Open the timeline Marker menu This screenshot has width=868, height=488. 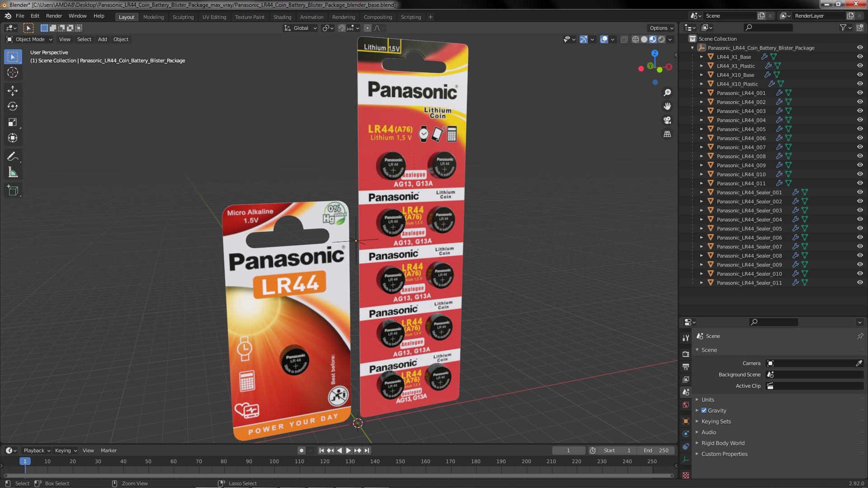coord(108,450)
